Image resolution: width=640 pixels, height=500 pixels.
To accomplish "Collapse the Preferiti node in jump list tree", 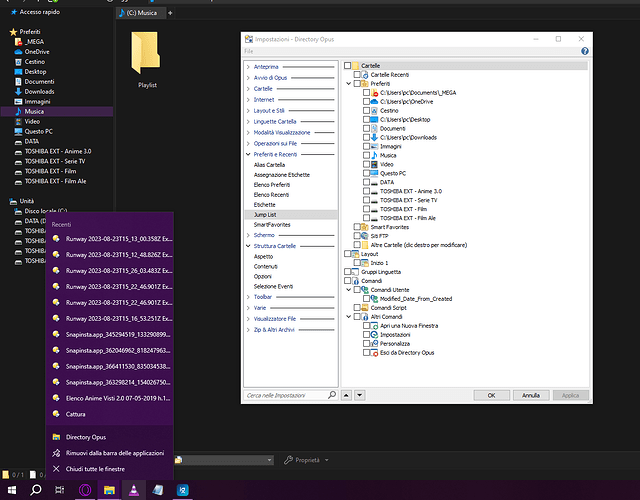I will click(349, 84).
